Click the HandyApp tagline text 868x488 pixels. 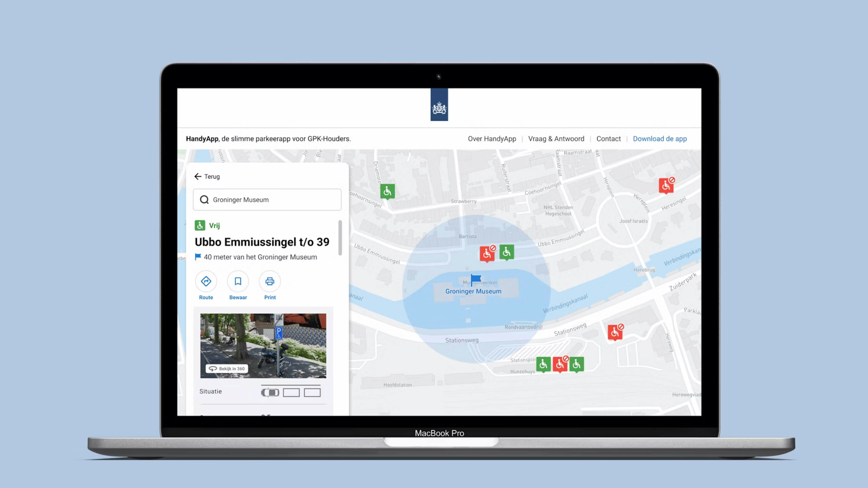pyautogui.click(x=268, y=139)
